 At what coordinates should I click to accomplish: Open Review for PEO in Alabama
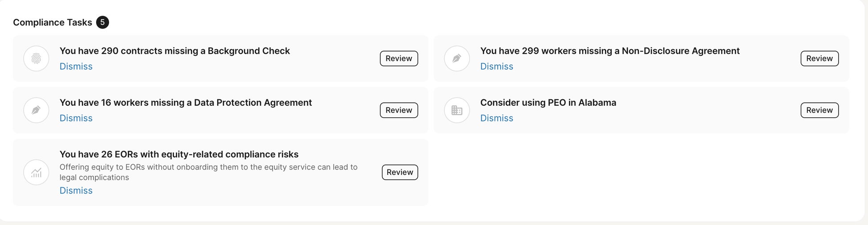click(819, 110)
